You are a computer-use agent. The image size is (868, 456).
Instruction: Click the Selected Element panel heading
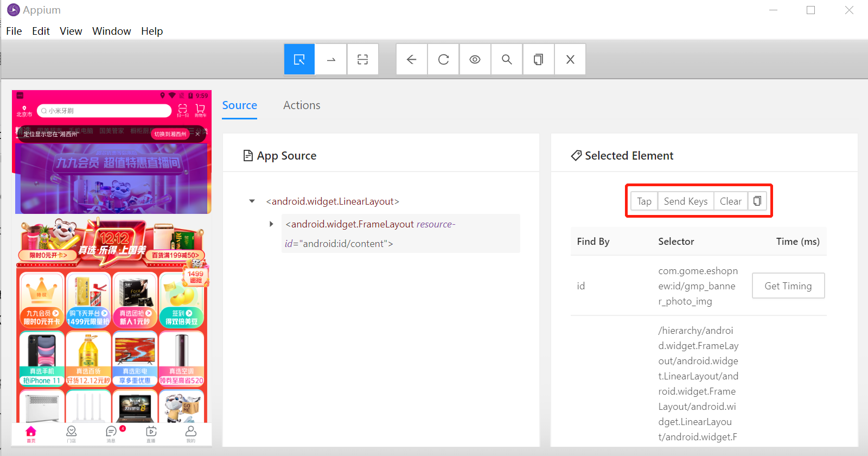coord(622,156)
